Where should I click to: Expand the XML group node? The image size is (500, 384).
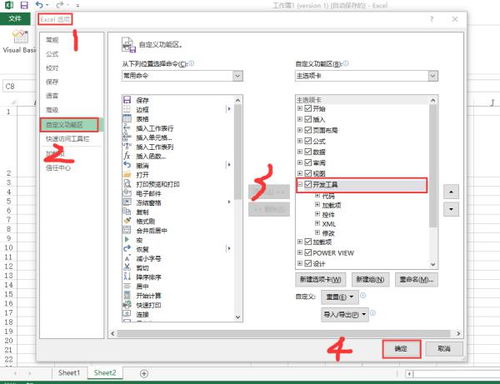pos(317,223)
